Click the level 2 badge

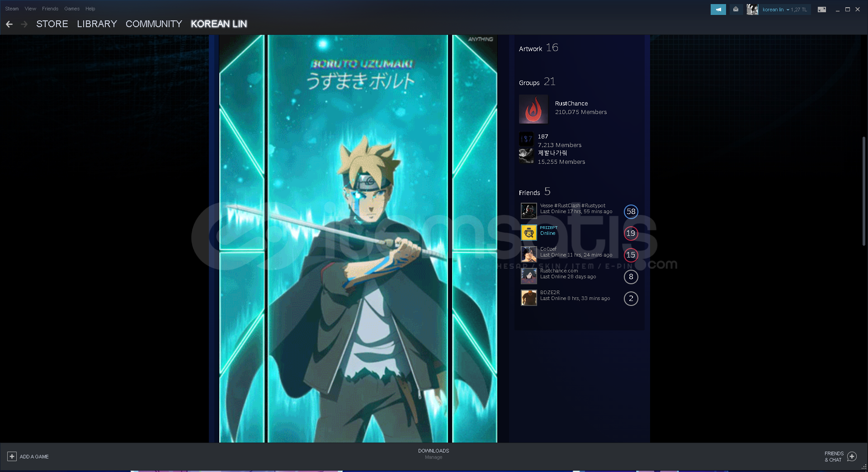(x=631, y=298)
